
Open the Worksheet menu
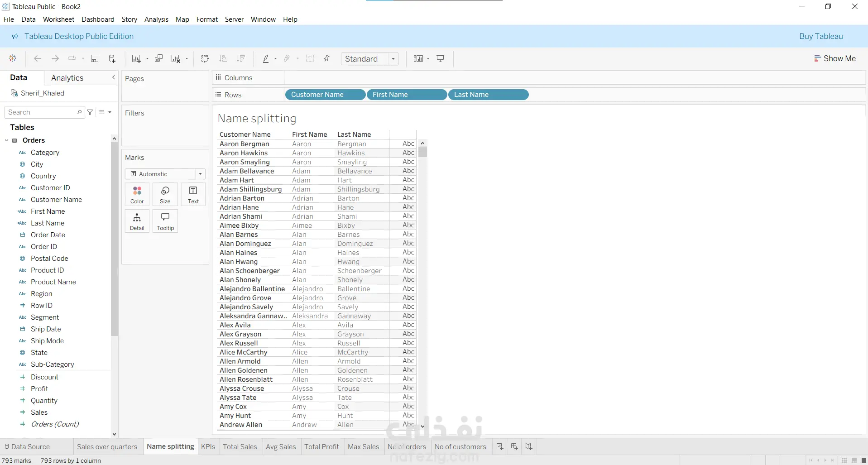point(58,19)
